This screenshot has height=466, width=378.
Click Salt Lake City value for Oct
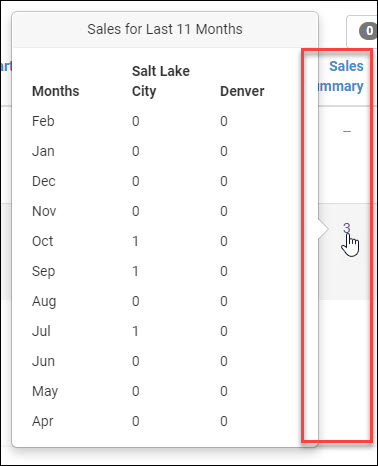coord(135,241)
